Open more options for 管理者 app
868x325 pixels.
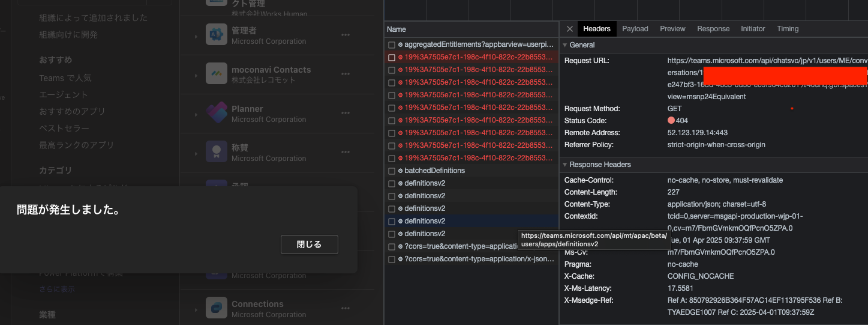tap(346, 35)
